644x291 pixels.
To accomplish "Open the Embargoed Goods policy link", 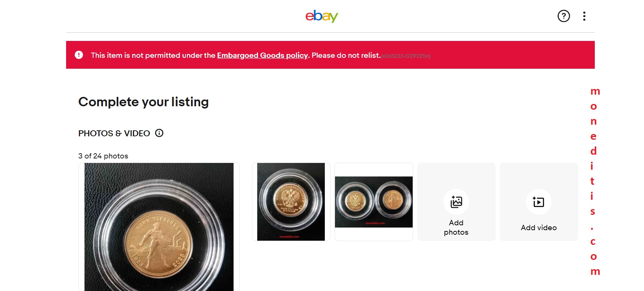I will (x=262, y=55).
